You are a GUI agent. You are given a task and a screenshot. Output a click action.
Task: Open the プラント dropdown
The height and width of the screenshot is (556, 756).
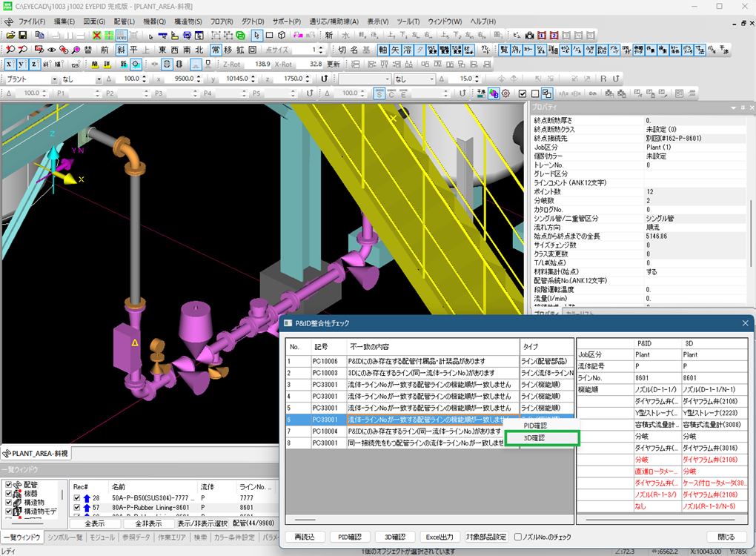(55, 79)
